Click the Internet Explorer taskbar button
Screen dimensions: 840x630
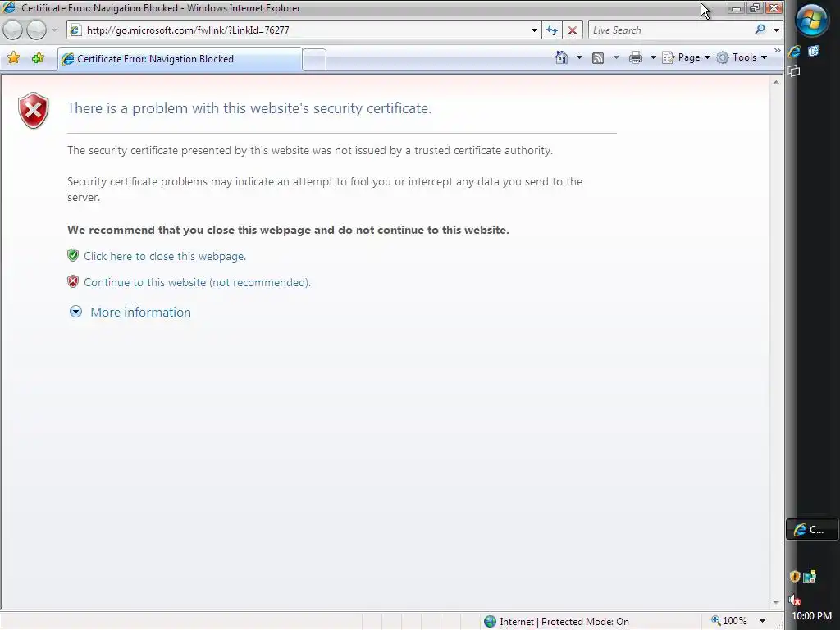[x=811, y=529]
